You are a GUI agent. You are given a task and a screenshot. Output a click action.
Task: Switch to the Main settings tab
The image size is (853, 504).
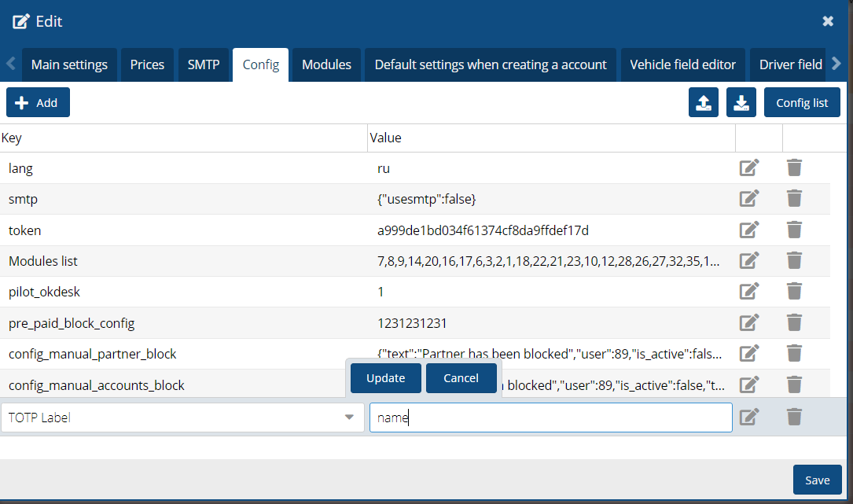pos(69,64)
